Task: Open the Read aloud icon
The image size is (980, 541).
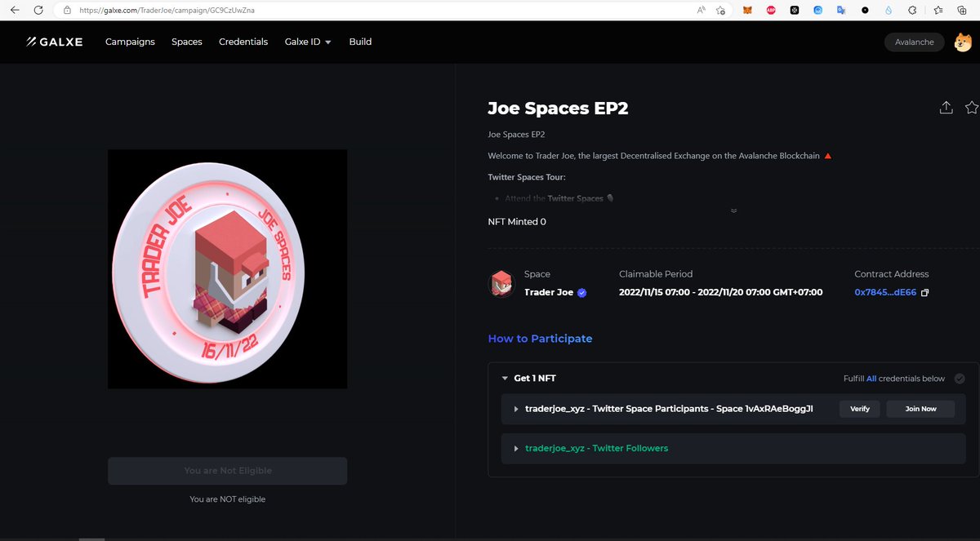Action: tap(702, 10)
